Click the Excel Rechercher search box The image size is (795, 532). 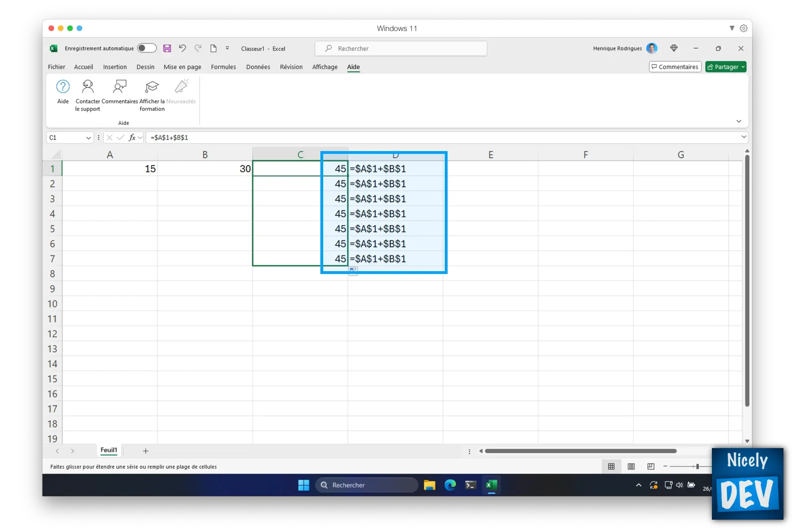(401, 48)
